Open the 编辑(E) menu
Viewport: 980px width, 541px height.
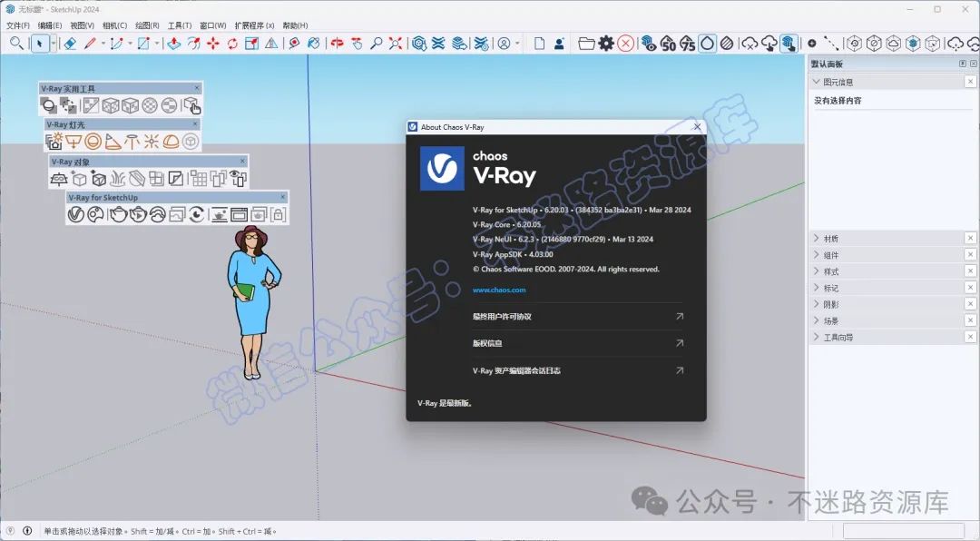(50, 25)
